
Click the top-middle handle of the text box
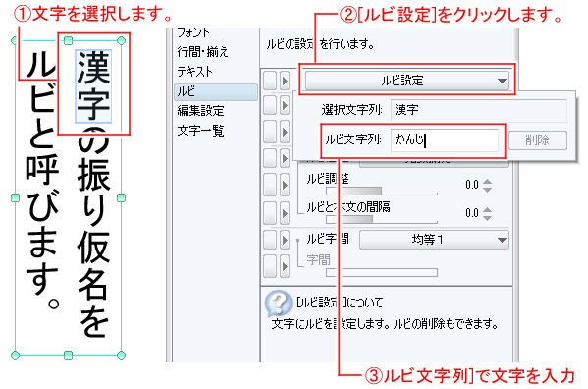[68, 40]
